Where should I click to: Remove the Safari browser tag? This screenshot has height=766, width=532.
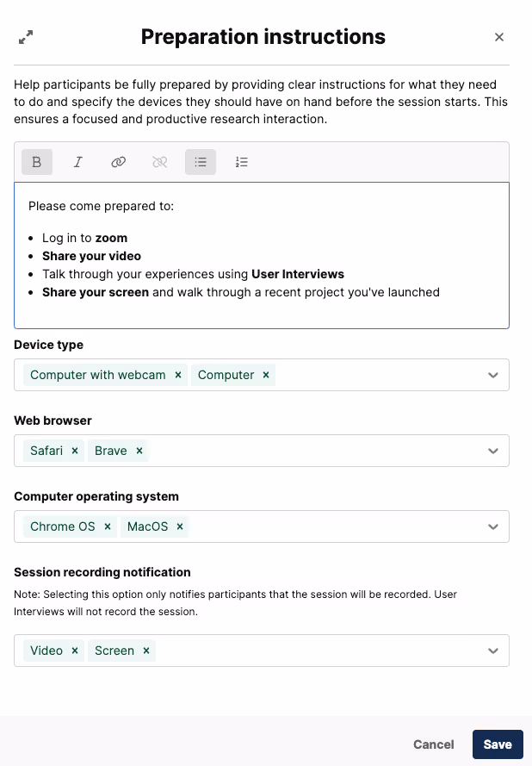(x=75, y=451)
